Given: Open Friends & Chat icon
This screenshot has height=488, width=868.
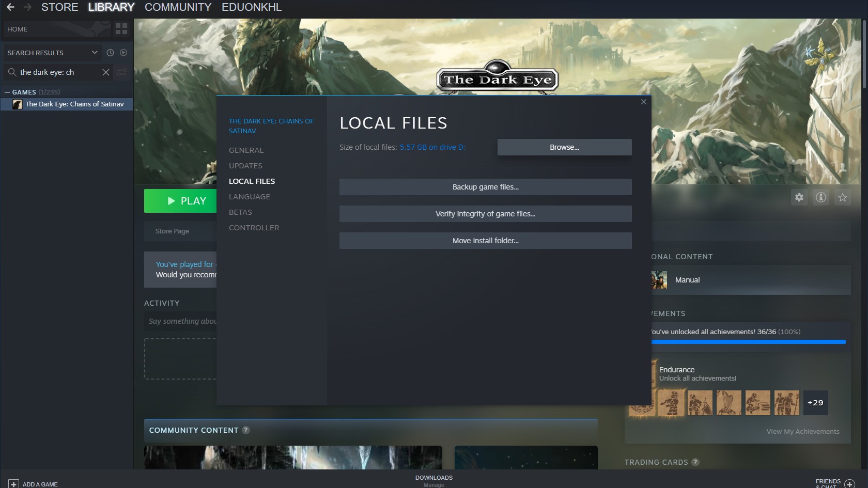Looking at the screenshot, I should [x=849, y=484].
